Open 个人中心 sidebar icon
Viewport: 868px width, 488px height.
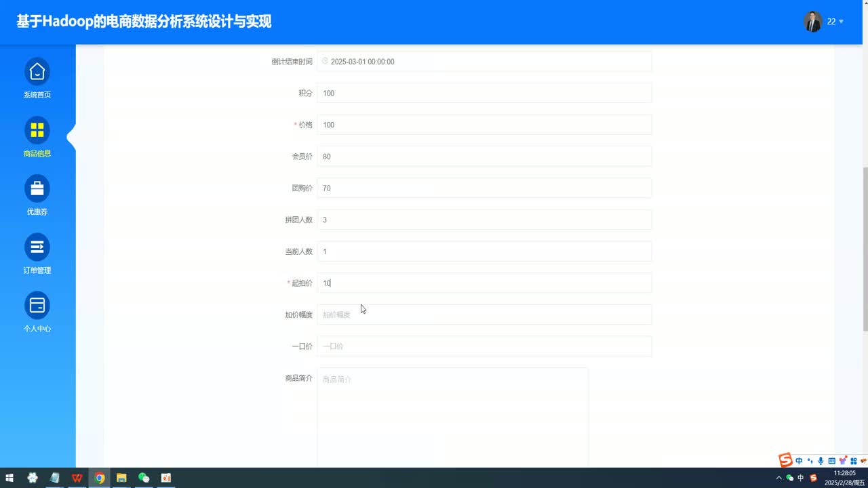tap(37, 306)
